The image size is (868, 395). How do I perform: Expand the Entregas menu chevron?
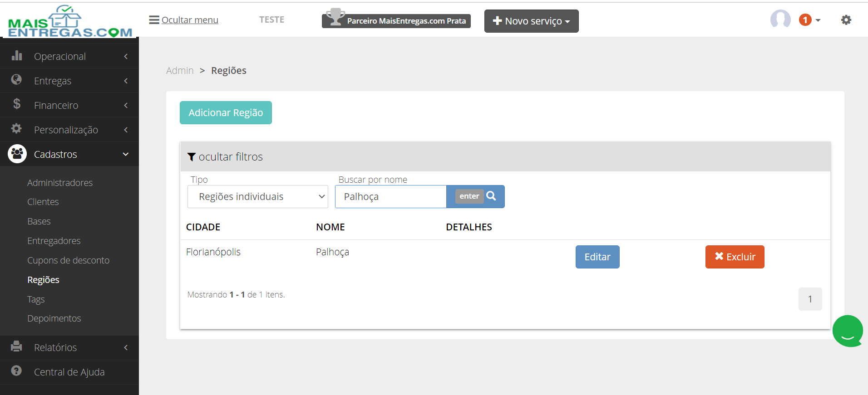point(126,81)
